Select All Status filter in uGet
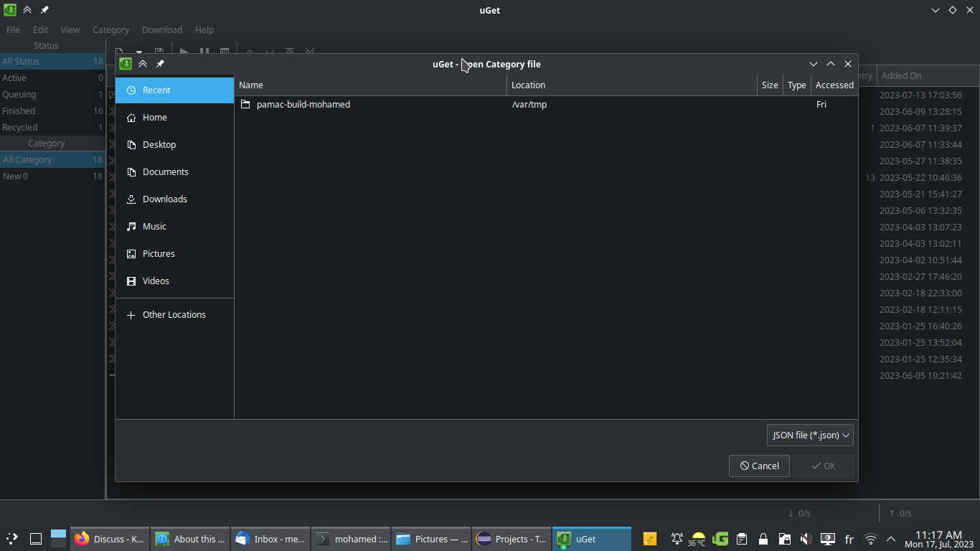 point(52,62)
